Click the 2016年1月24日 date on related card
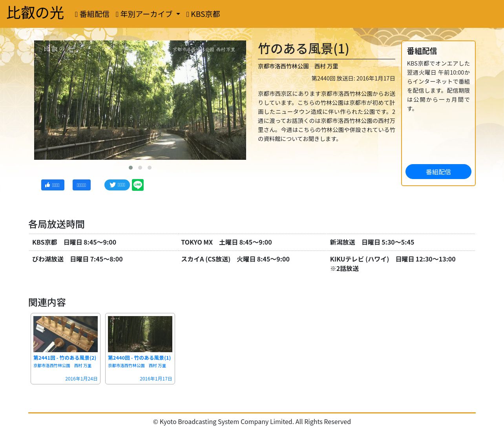The height and width of the screenshot is (437, 504). tap(81, 378)
